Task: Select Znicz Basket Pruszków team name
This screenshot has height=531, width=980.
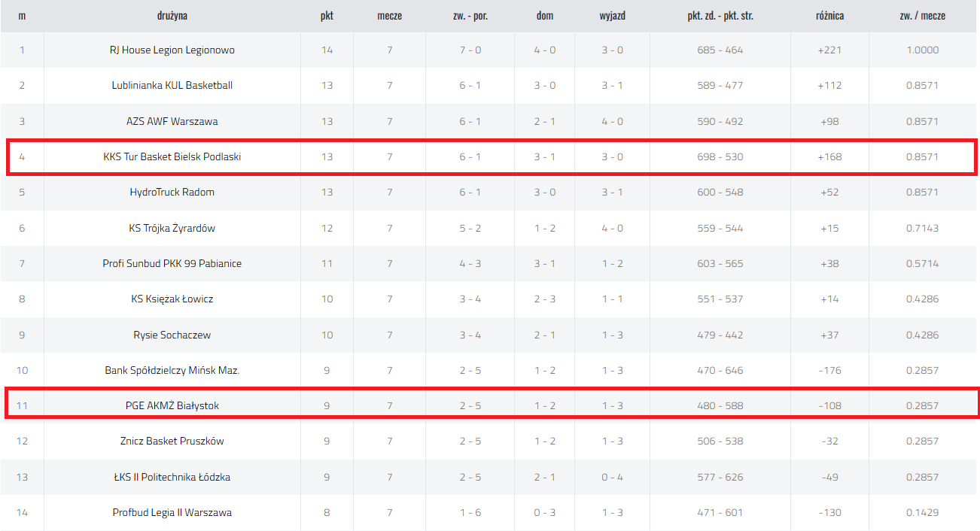Action: point(172,441)
